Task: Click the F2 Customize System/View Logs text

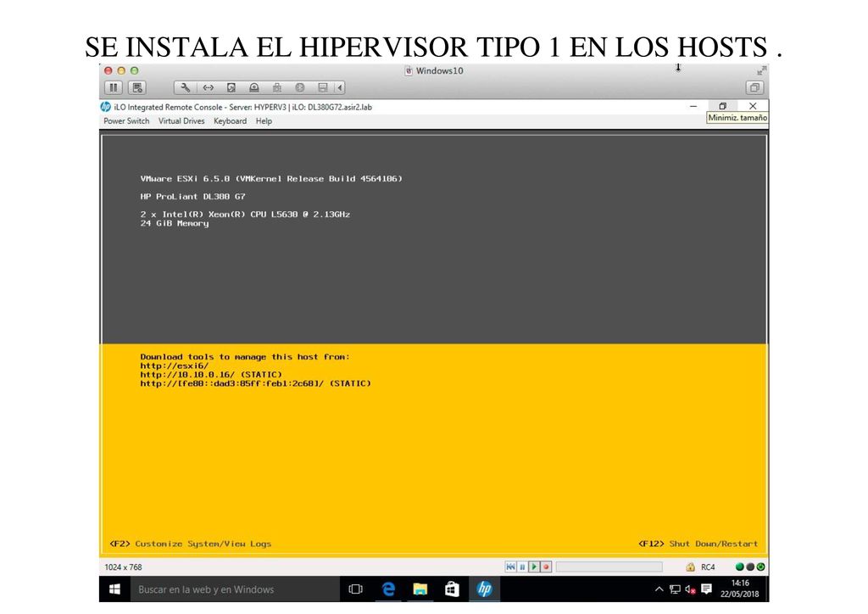Action: point(191,544)
